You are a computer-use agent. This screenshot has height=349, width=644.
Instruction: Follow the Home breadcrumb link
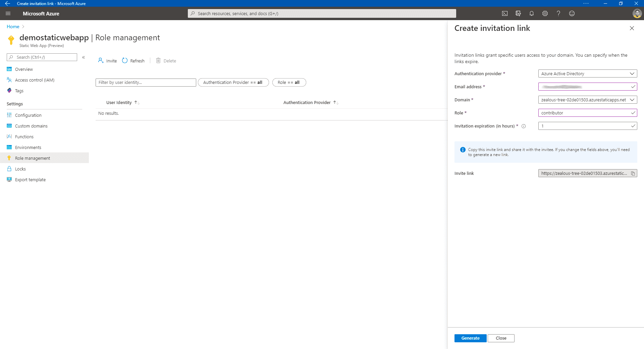click(x=13, y=27)
